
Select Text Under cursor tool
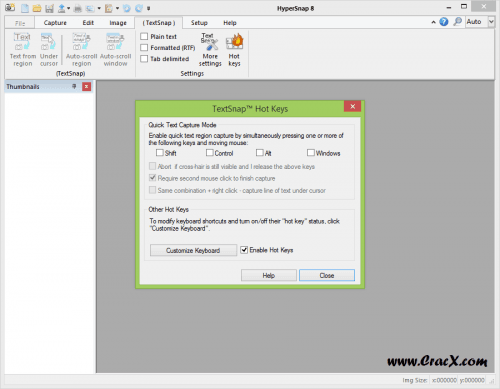pos(49,49)
